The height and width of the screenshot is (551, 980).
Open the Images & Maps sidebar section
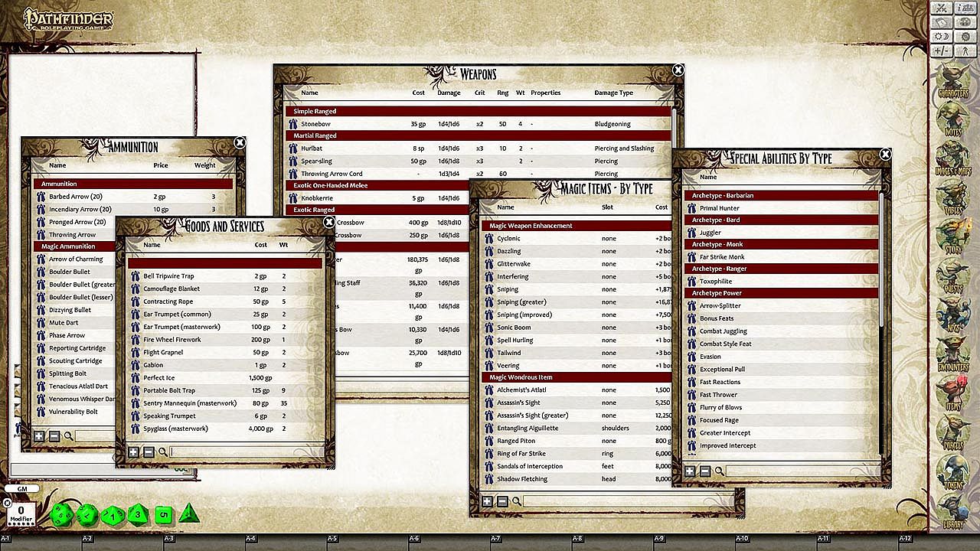click(953, 159)
